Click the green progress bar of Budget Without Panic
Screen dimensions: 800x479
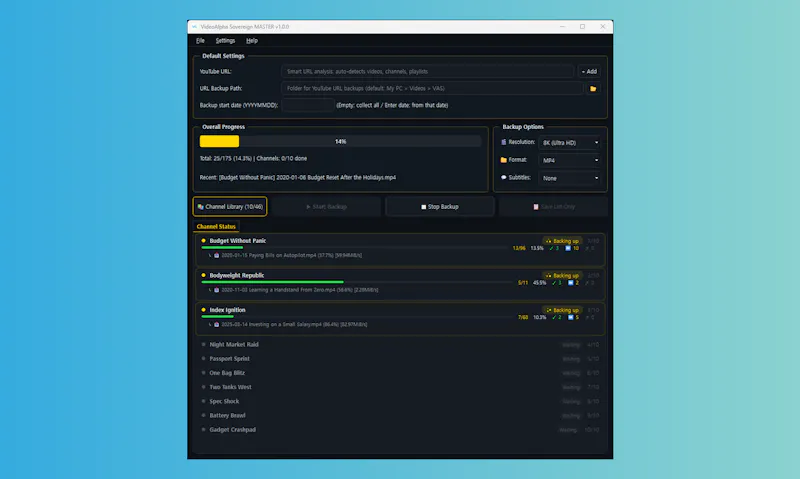pyautogui.click(x=222, y=247)
